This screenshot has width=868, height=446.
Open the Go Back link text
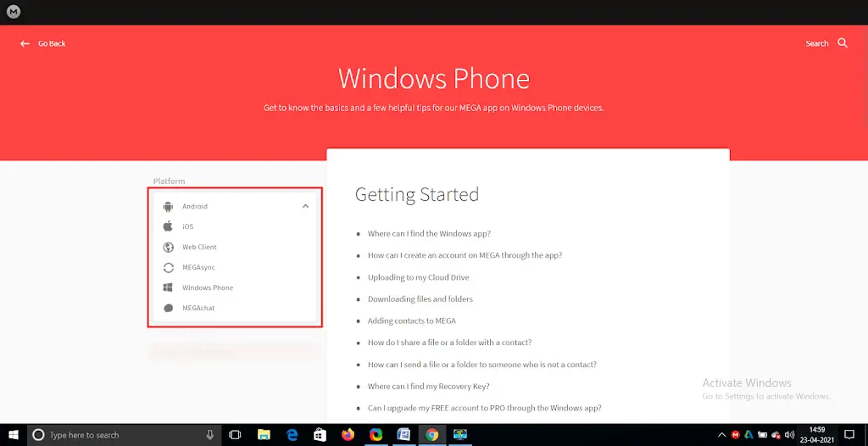coord(52,43)
